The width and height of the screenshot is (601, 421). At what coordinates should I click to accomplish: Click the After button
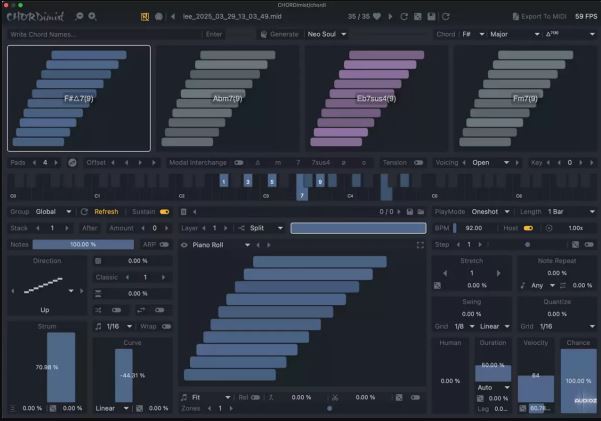pyautogui.click(x=90, y=228)
